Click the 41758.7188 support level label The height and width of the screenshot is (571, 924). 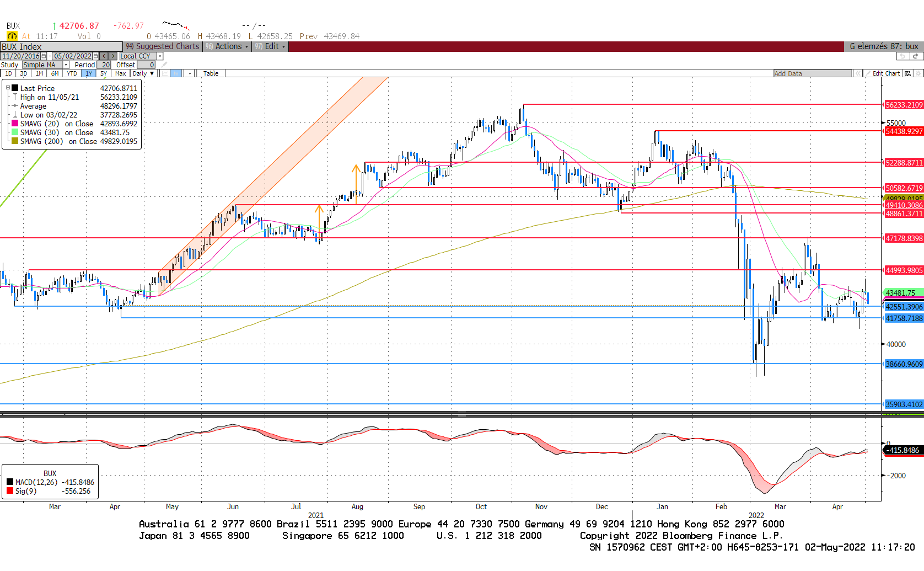pos(904,318)
